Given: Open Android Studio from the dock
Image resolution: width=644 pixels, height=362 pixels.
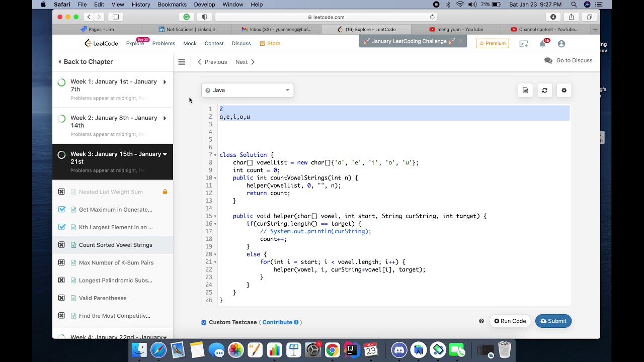Looking at the screenshot, I should [x=418, y=349].
